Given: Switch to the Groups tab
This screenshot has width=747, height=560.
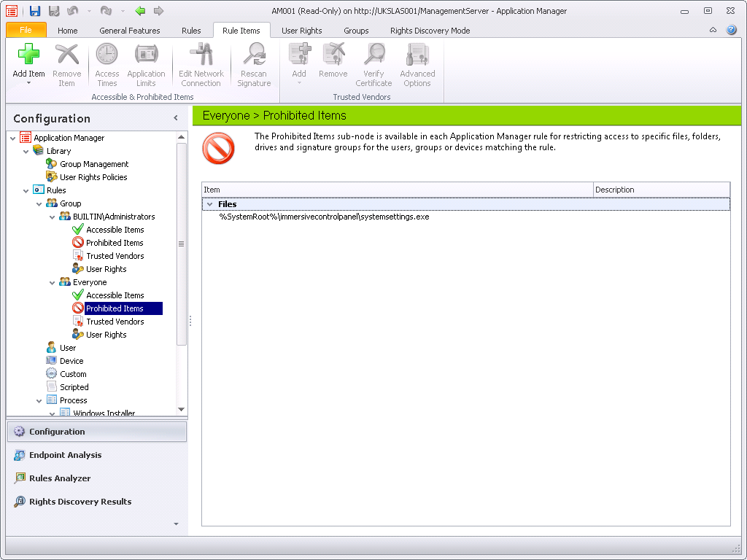Looking at the screenshot, I should [356, 31].
